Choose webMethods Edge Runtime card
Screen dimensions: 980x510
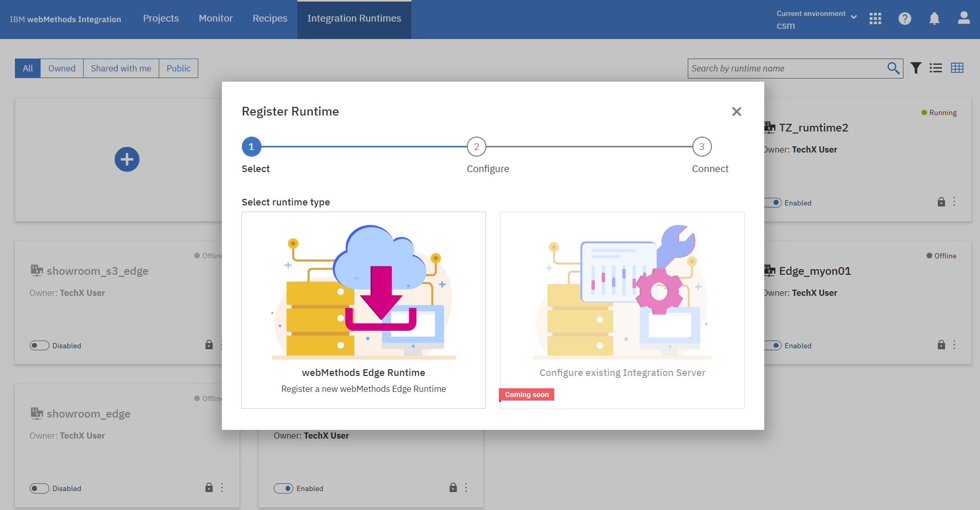click(364, 310)
